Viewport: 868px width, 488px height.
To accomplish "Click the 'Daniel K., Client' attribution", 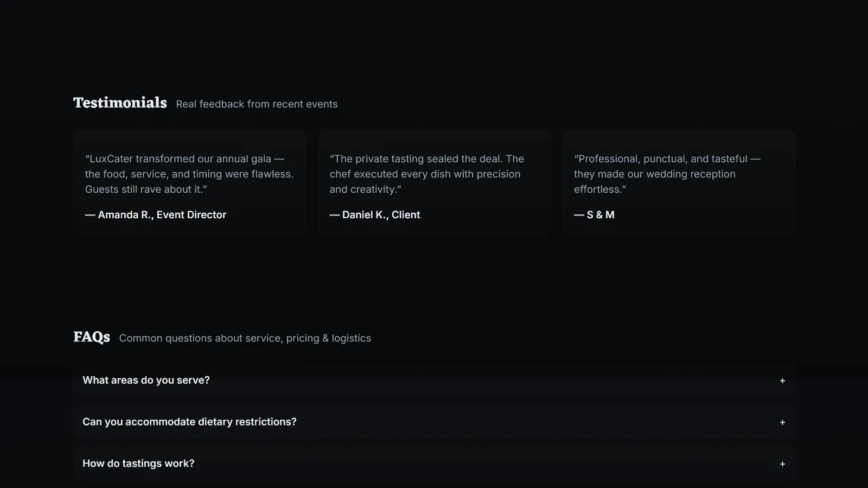I will 375,215.
